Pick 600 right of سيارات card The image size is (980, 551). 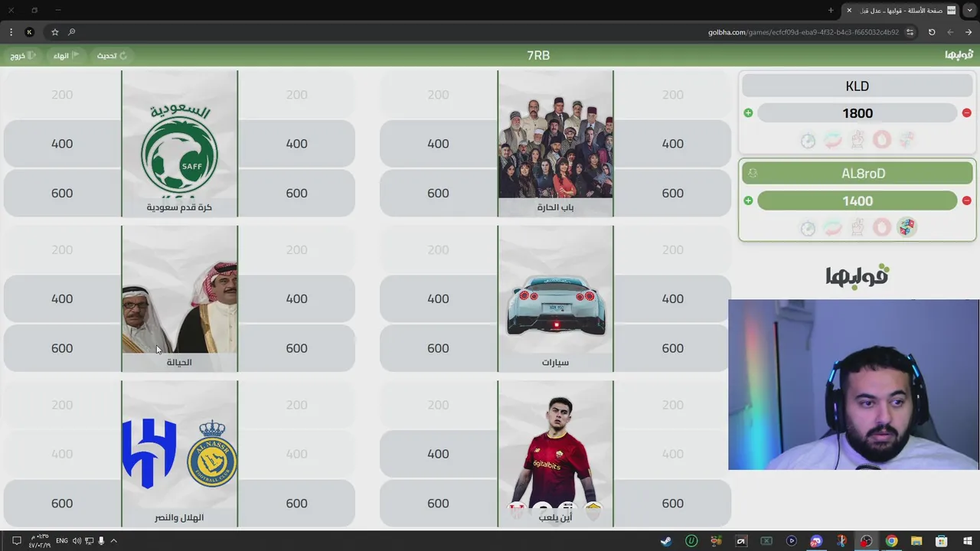(x=672, y=348)
